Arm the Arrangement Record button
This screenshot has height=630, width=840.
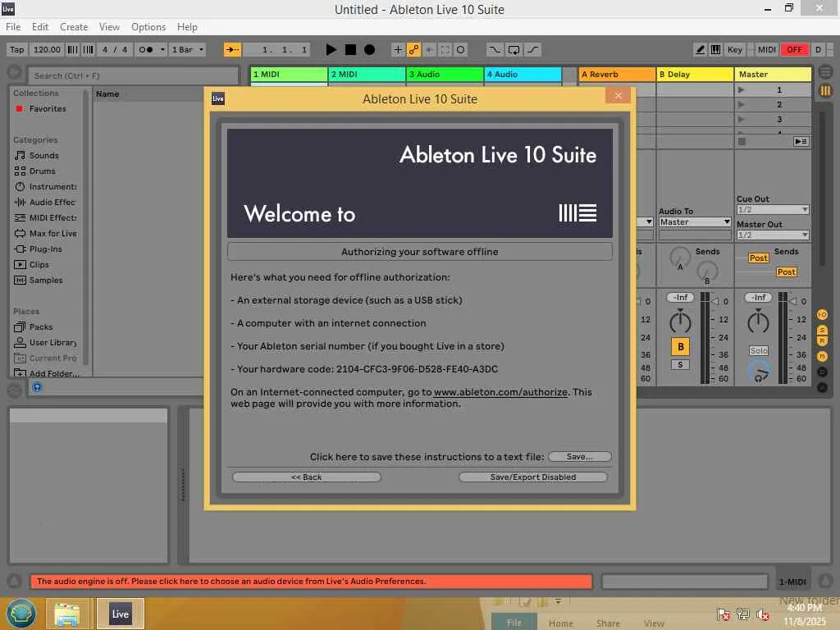369,50
